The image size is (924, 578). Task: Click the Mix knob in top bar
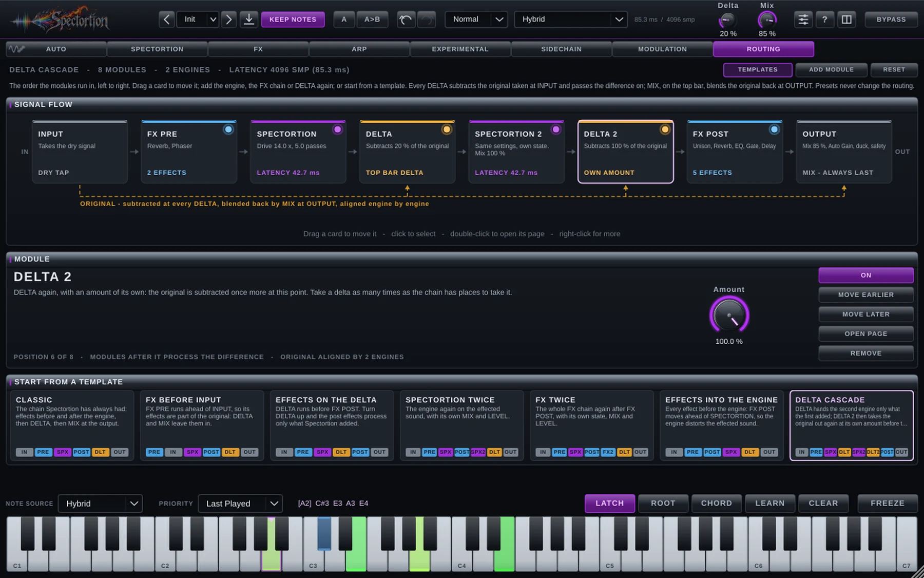point(767,21)
